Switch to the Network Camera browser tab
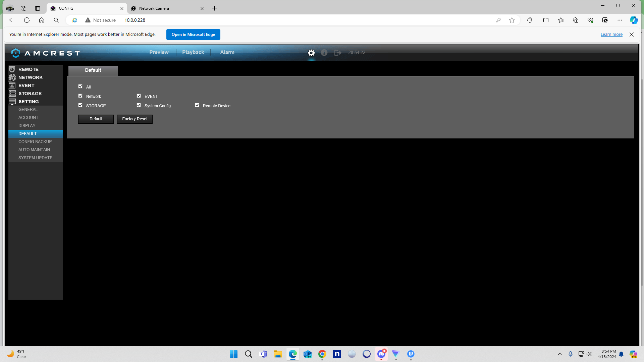 point(167,8)
